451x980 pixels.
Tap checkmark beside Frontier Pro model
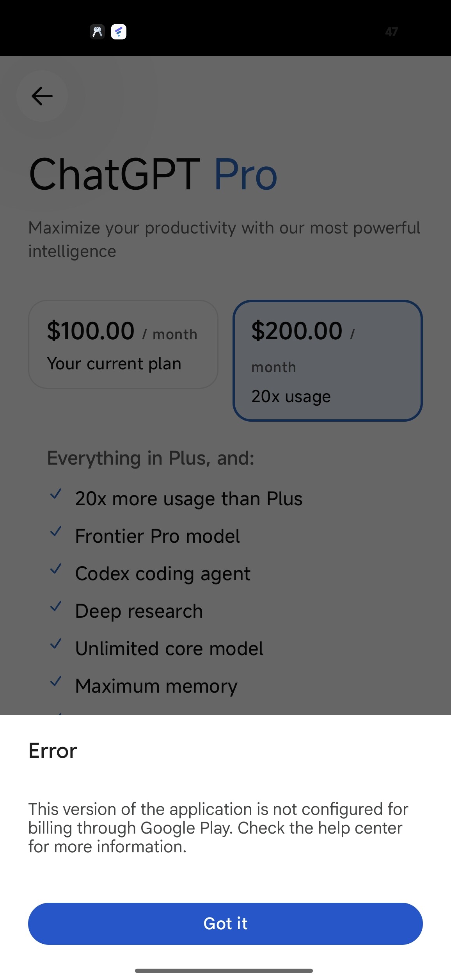tap(56, 531)
